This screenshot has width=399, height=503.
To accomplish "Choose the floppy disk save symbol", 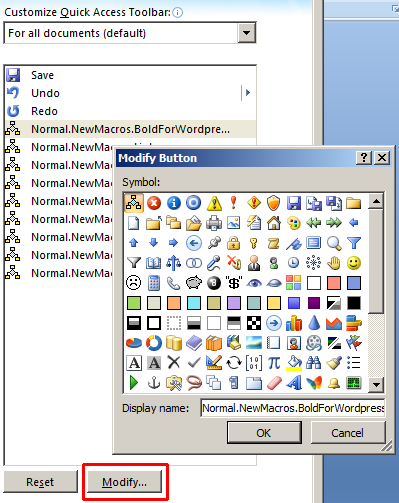I will click(294, 203).
